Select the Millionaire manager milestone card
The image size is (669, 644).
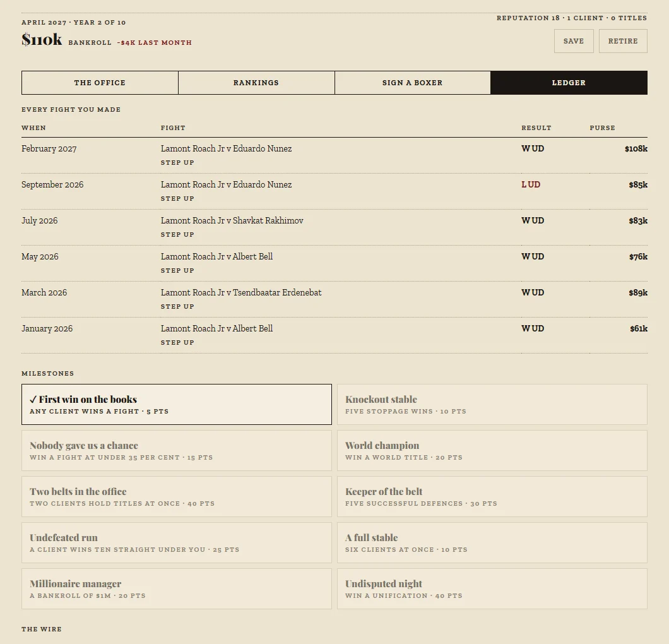point(177,588)
